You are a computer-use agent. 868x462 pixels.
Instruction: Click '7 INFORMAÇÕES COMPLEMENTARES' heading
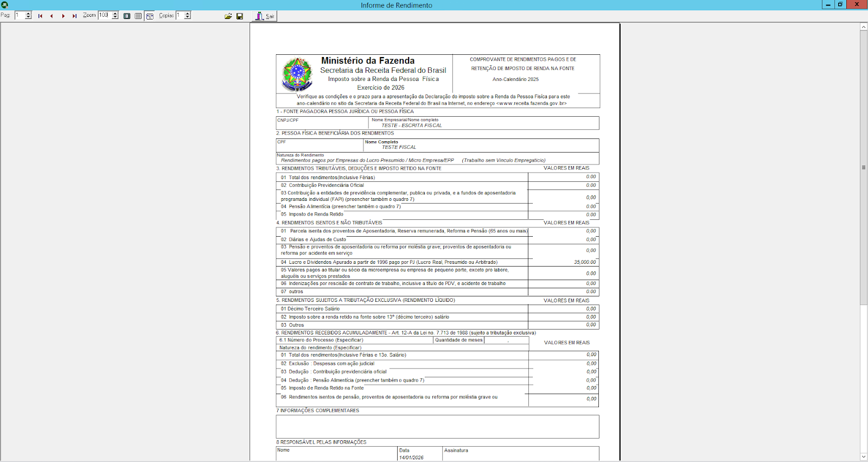point(318,411)
